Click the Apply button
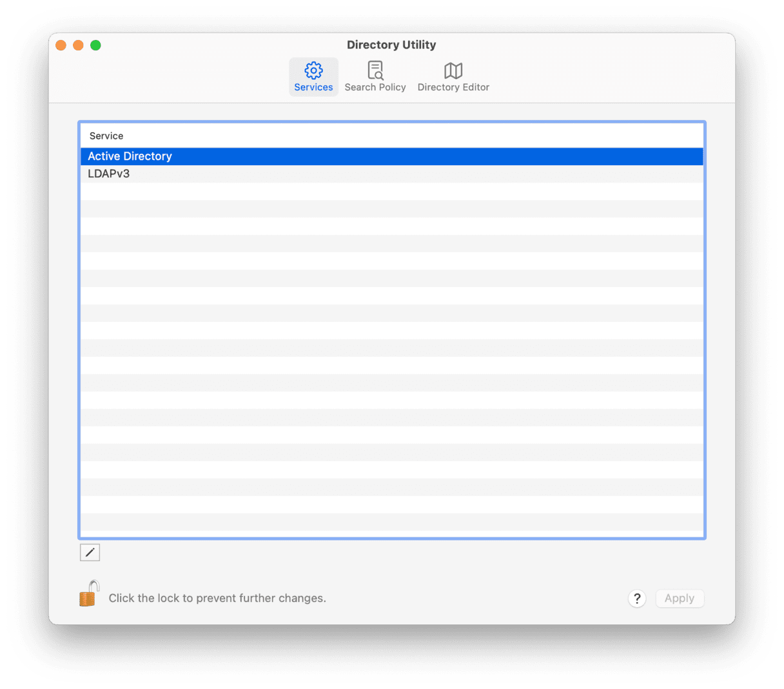Image resolution: width=784 pixels, height=689 pixels. point(680,599)
